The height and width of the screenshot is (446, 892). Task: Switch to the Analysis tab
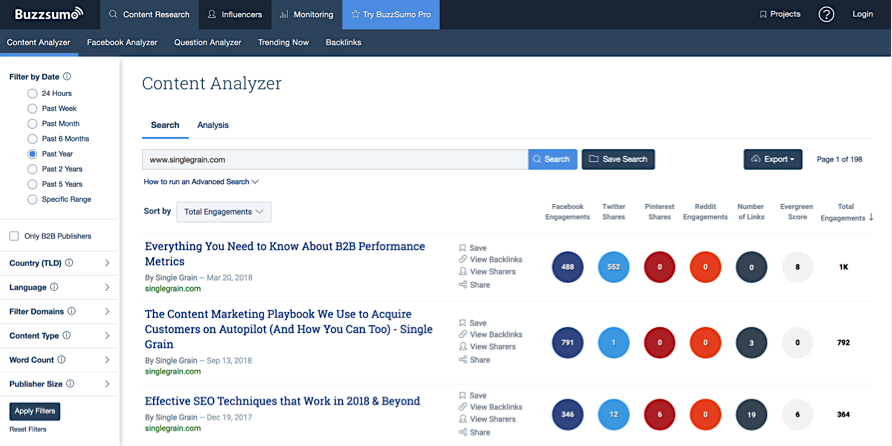coord(213,125)
